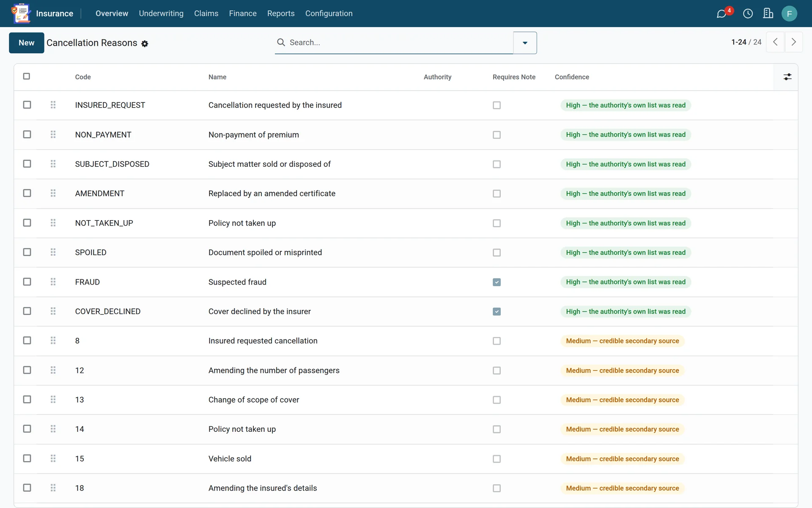Click High confidence badge on NOT_TAKEN_UP row
The width and height of the screenshot is (812, 508).
(x=625, y=223)
